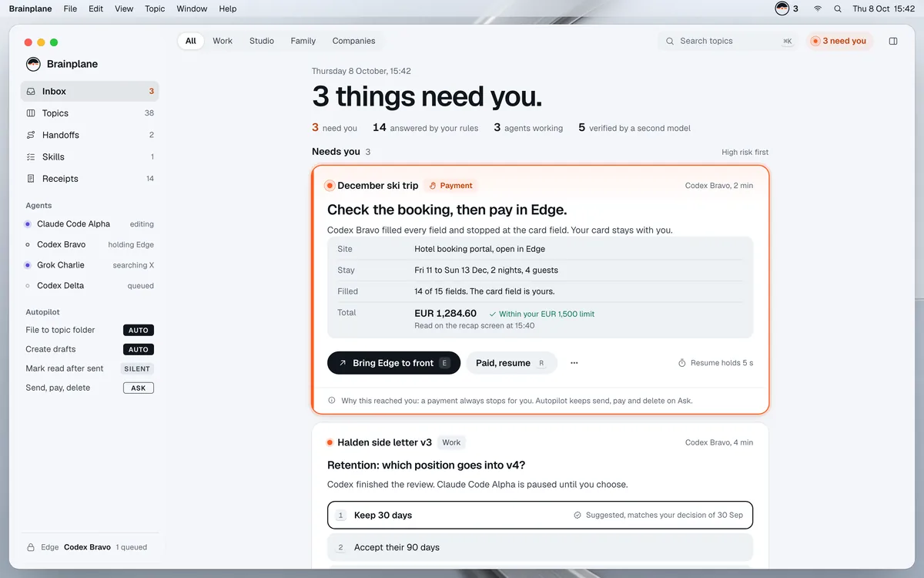Click the Receipts document icon
Screen dimensions: 924x578
click(31, 179)
